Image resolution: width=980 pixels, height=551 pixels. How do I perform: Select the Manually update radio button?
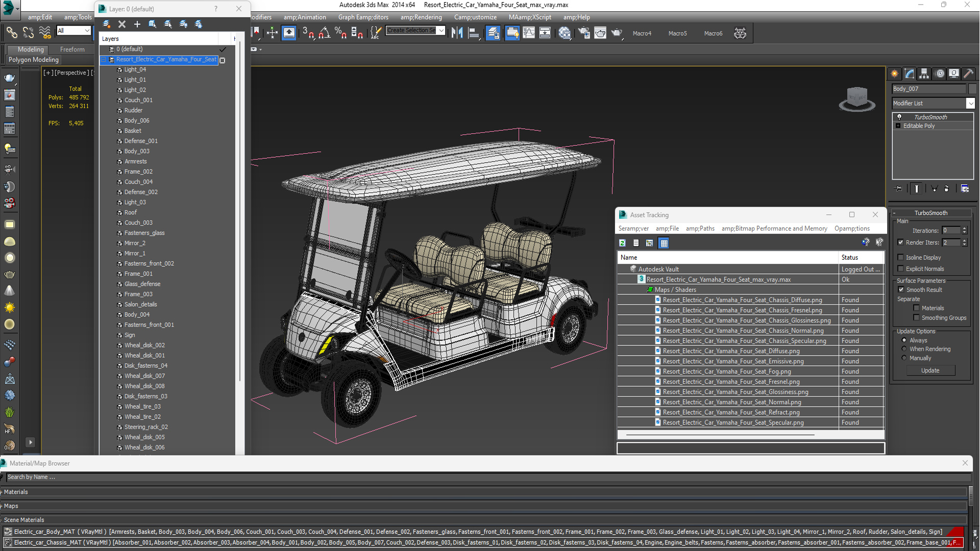904,358
